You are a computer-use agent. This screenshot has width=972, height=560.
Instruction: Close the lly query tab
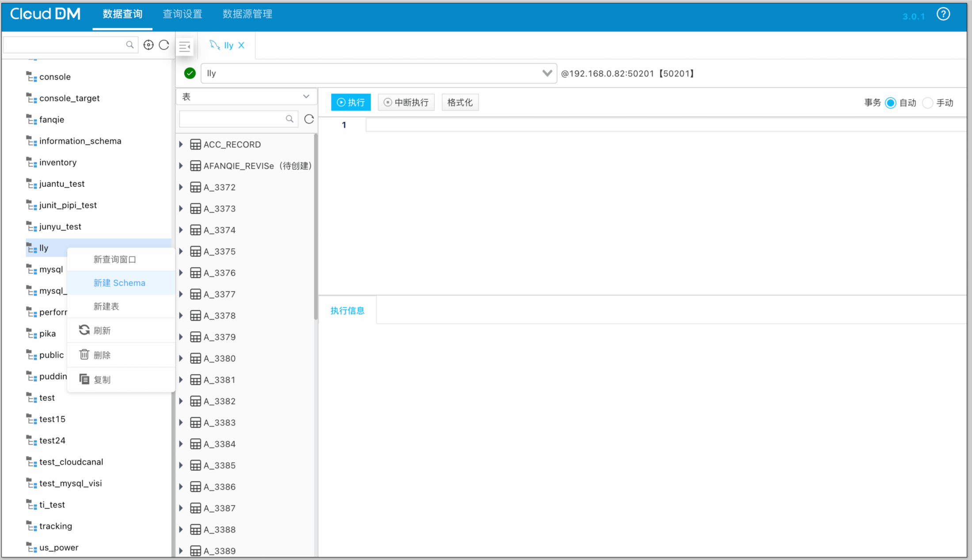(x=241, y=45)
